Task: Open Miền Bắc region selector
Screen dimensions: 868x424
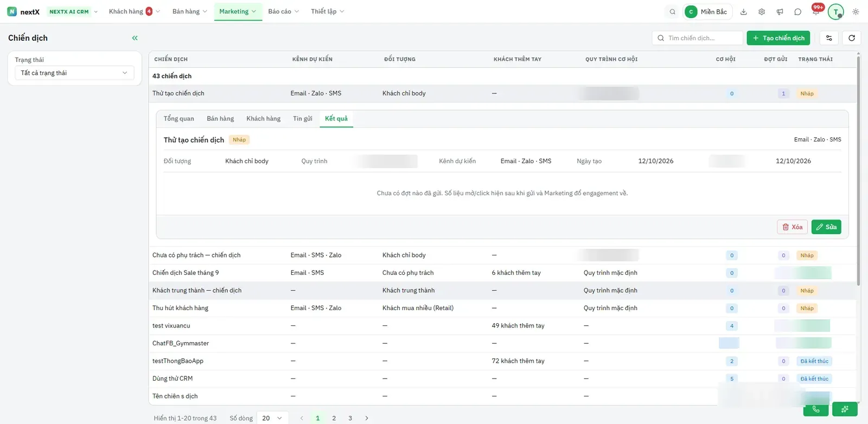Action: coord(707,12)
